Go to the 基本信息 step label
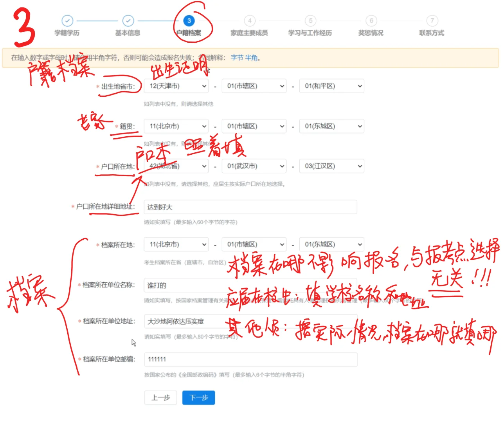Screen dimensions: 504x423 pyautogui.click(x=128, y=33)
